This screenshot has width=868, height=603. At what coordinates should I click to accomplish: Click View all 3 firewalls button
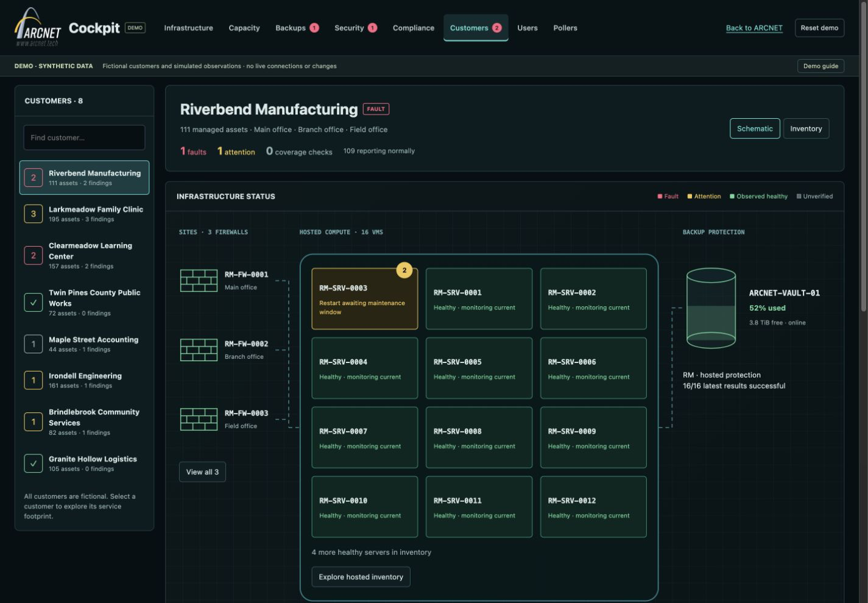click(202, 472)
